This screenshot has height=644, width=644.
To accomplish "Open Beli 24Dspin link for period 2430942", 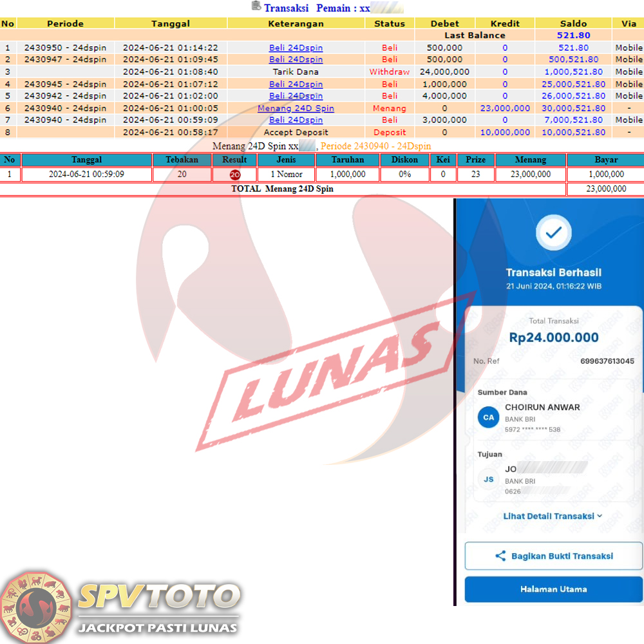I will pos(296,96).
